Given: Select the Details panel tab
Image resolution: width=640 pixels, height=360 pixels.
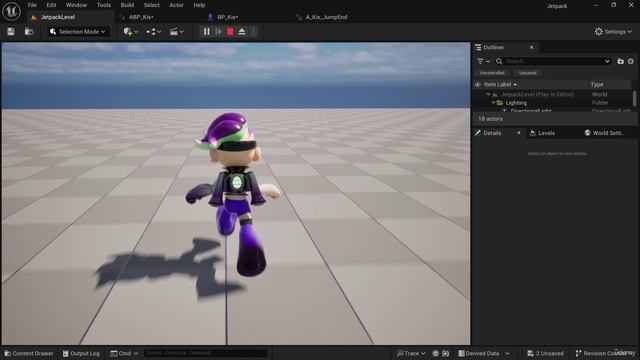Looking at the screenshot, I should [492, 133].
